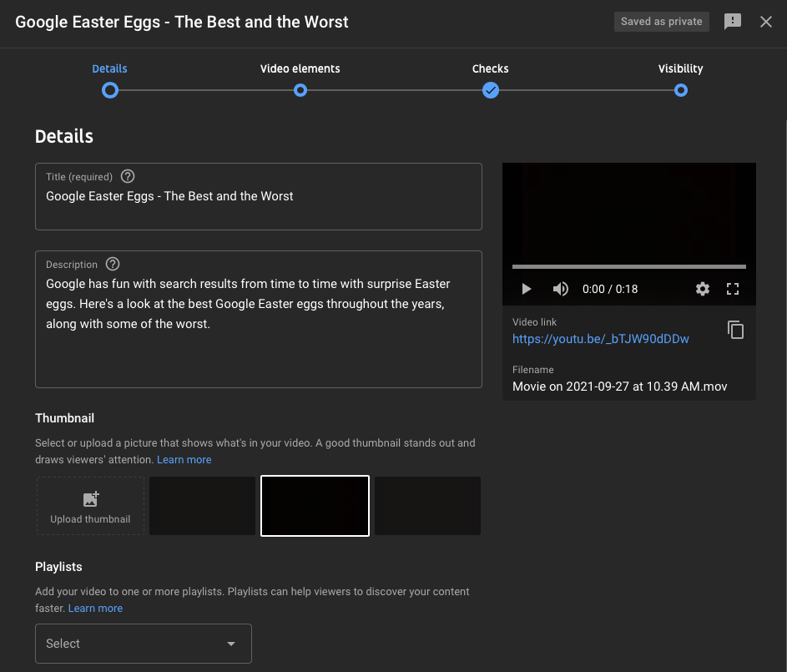Viewport: 787px width, 672px height.
Task: Open Title field help icon
Action: 128,177
